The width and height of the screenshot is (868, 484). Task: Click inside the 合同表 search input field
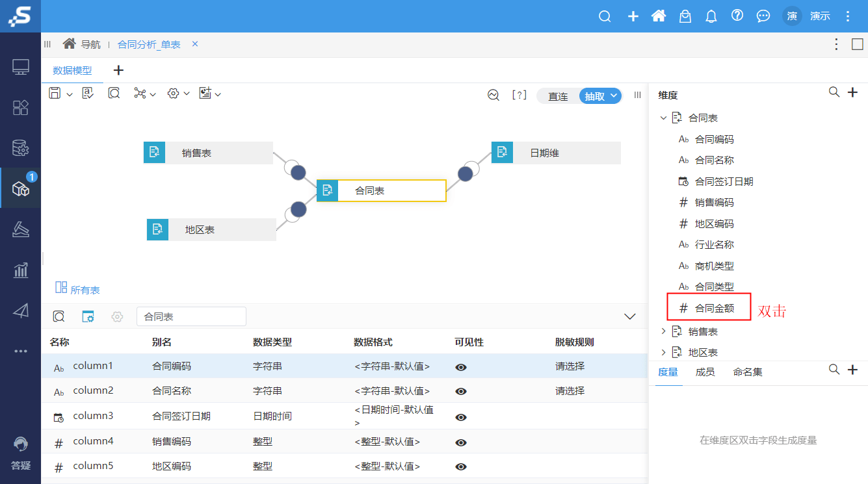[191, 316]
